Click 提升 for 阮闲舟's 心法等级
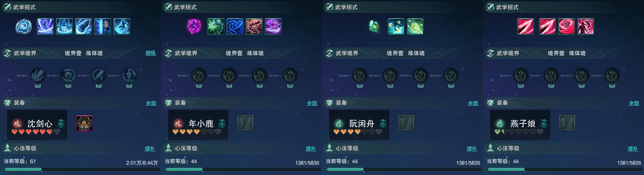The height and width of the screenshot is (175, 644). coord(472,149)
